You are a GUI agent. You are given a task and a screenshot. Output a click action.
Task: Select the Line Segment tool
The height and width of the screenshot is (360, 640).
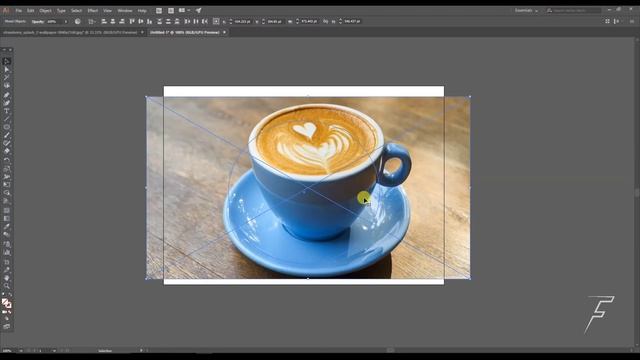coord(7,119)
